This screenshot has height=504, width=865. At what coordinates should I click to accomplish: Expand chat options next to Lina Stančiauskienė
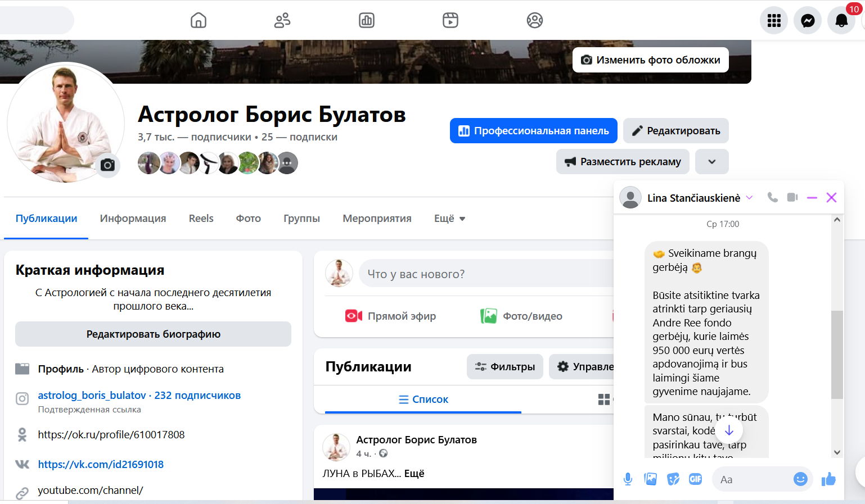(749, 197)
